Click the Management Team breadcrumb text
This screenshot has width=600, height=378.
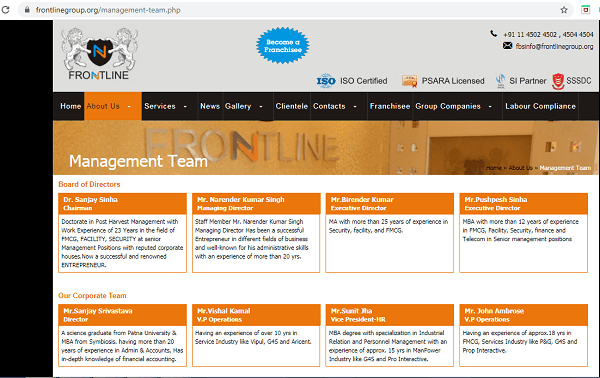pos(565,168)
